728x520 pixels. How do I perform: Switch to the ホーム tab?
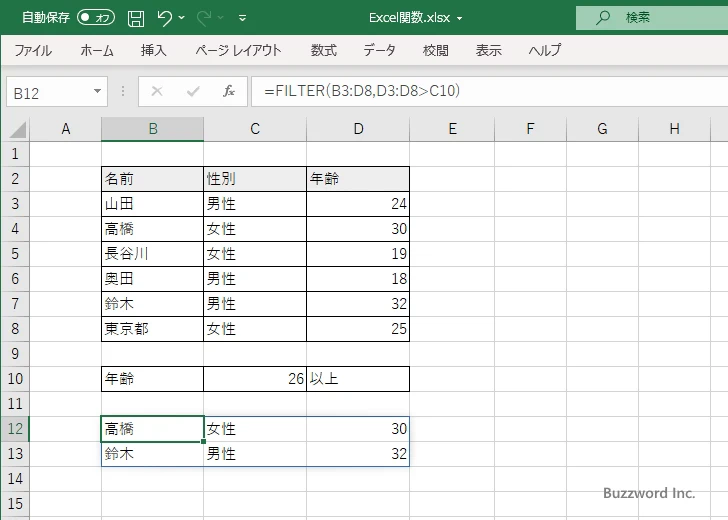click(x=97, y=50)
